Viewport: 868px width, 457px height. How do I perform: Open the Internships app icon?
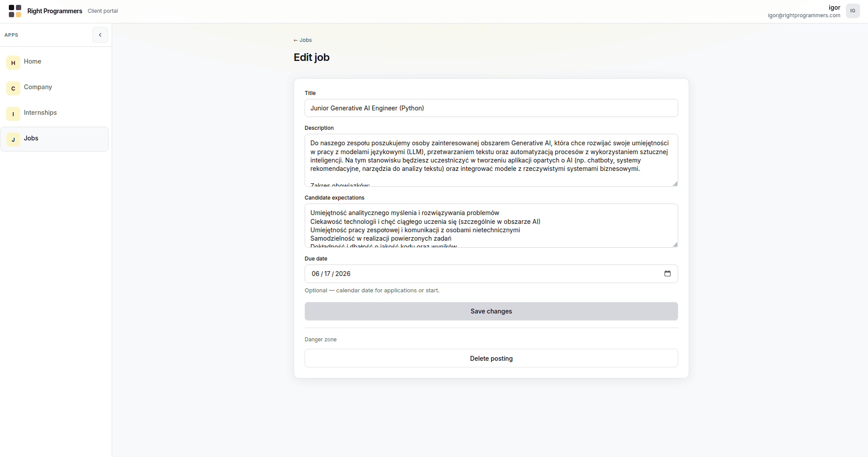(13, 114)
